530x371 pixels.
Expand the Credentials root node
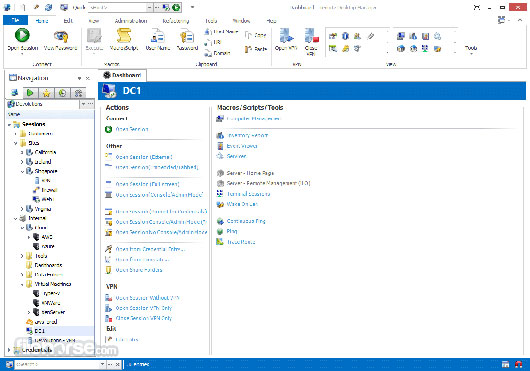tap(9, 350)
